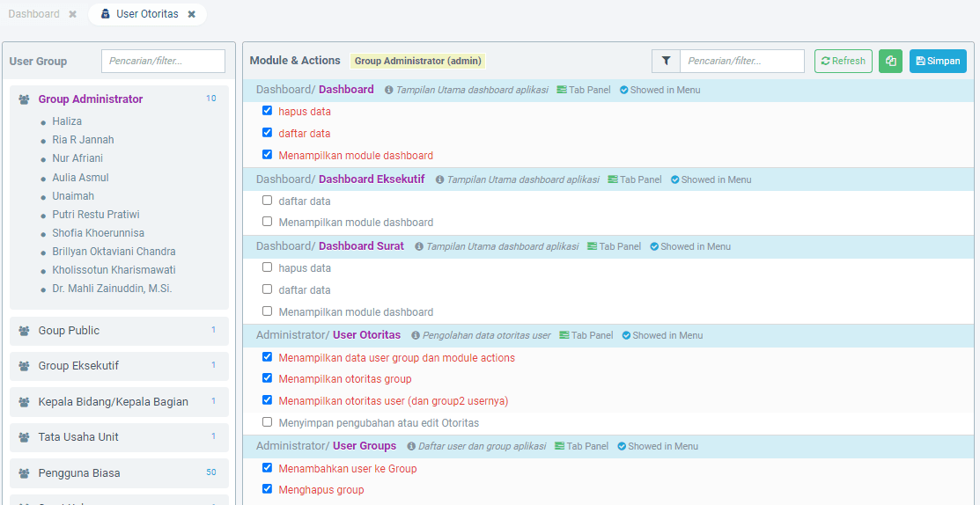Click the info icon in User Otoritas module header
980x505 pixels.
point(415,336)
